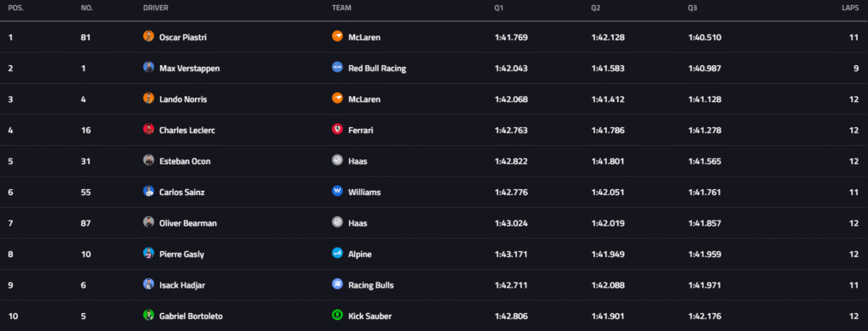Click the Alpine team logo icon
Screen dimensions: 868x331
[337, 254]
